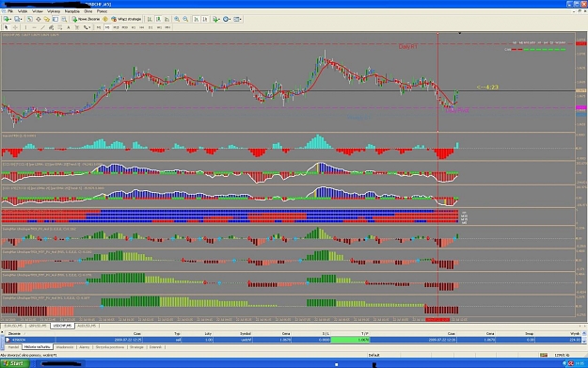Select the Alarmy terminal tab
The height and width of the screenshot is (368, 588).
[85, 347]
